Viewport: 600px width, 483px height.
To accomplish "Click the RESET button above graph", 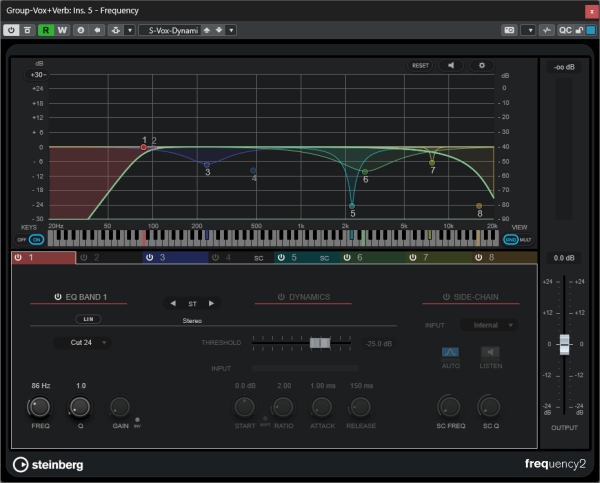I will (420, 65).
